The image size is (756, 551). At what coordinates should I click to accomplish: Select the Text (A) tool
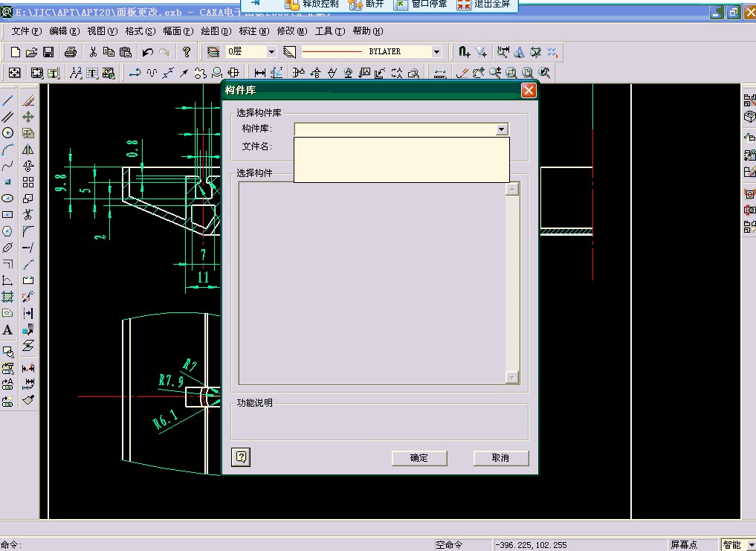pos(8,330)
